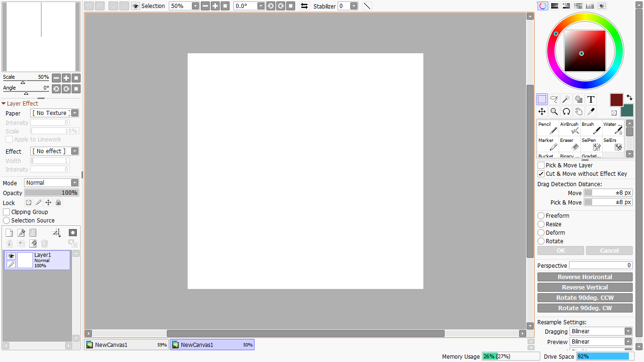644x362 pixels.
Task: Click the Delete Layer trash icon
Action: 44,244
